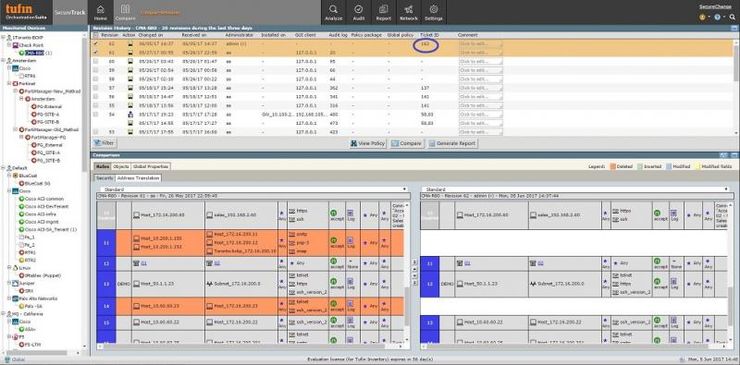Open the left policy Standard dropdown

point(252,189)
